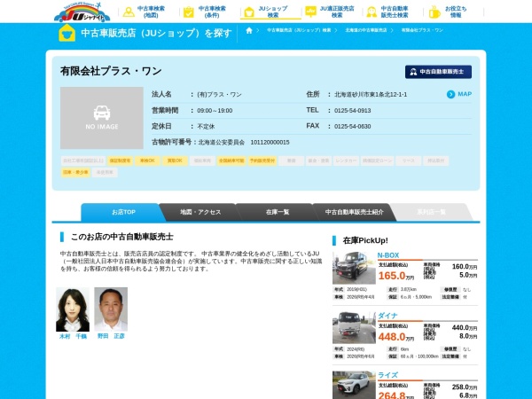Click the 有限会社プラス・ワン shop heading
532x399 pixels.
coord(111,71)
